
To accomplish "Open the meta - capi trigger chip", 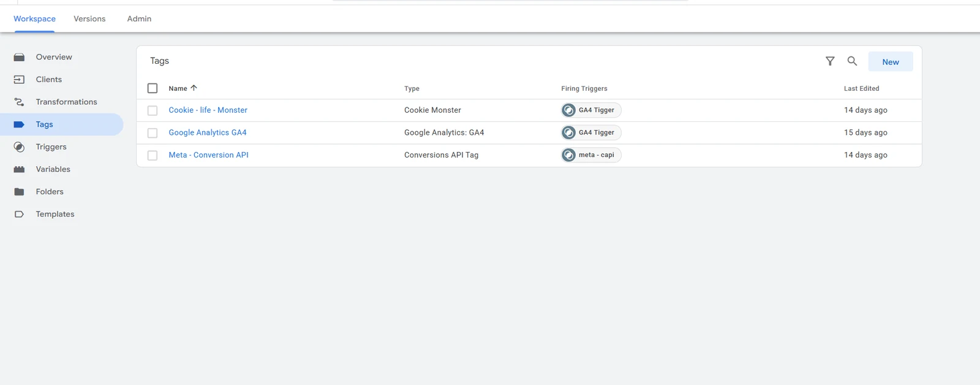I will (x=591, y=155).
